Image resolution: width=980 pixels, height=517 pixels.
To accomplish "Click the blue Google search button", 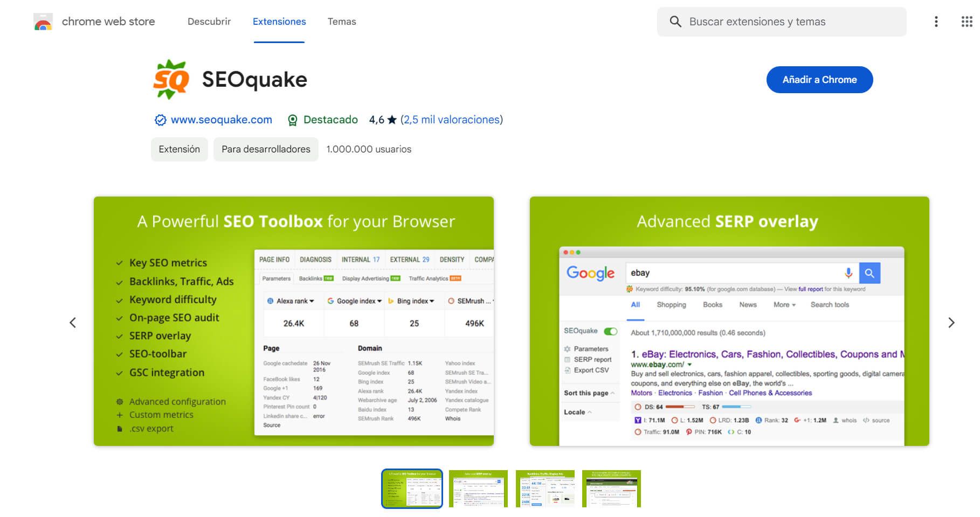I will (869, 273).
